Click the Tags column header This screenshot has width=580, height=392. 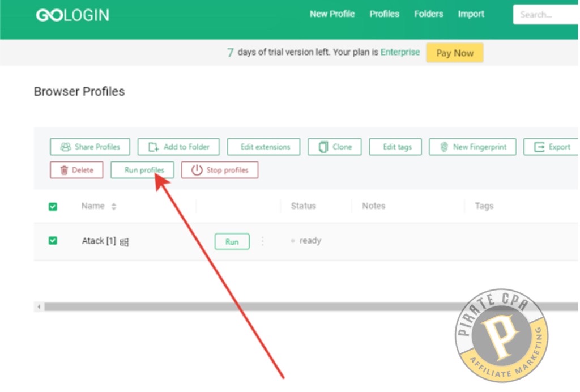pos(484,206)
